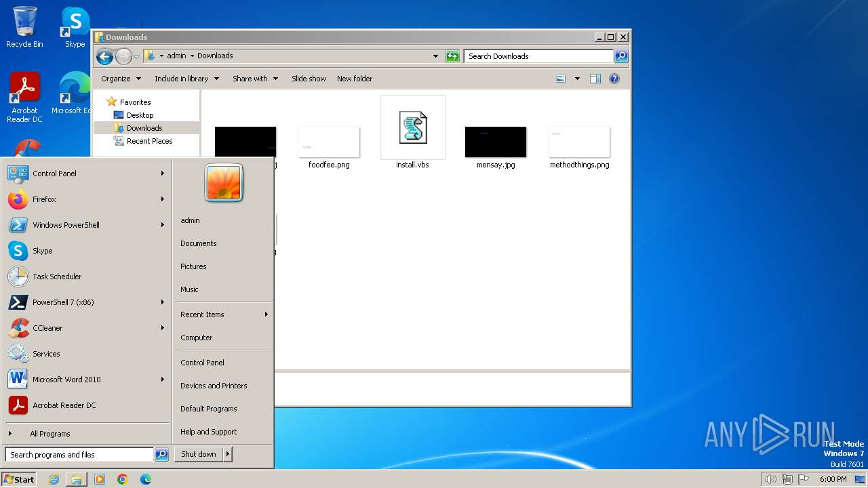Open Include in library dropdown

coord(187,79)
